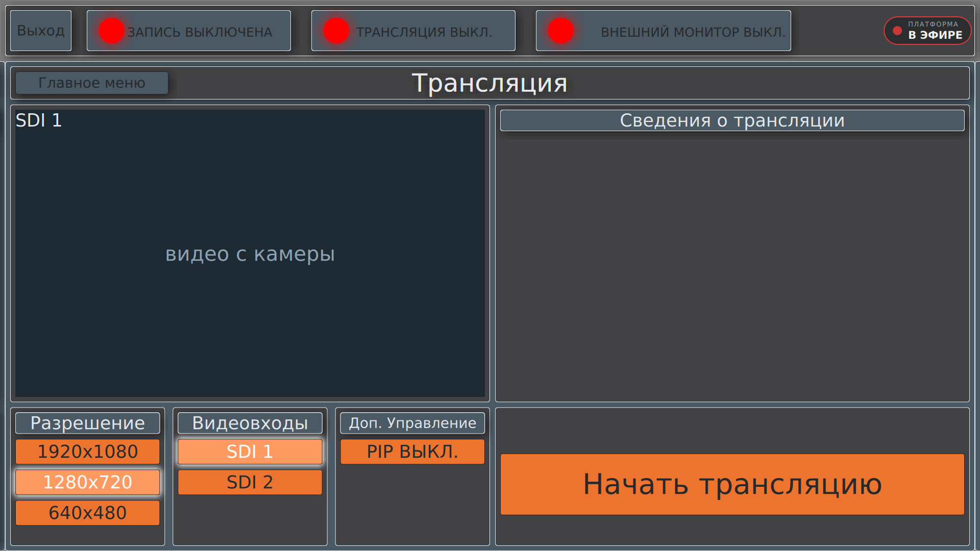
Task: Choose SDI 2 video input
Action: click(250, 482)
